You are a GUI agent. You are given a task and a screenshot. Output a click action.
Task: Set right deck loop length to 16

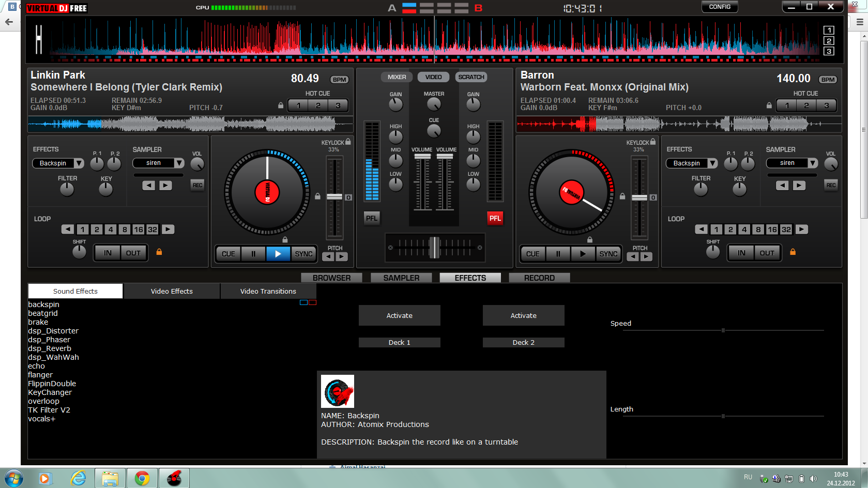click(772, 230)
